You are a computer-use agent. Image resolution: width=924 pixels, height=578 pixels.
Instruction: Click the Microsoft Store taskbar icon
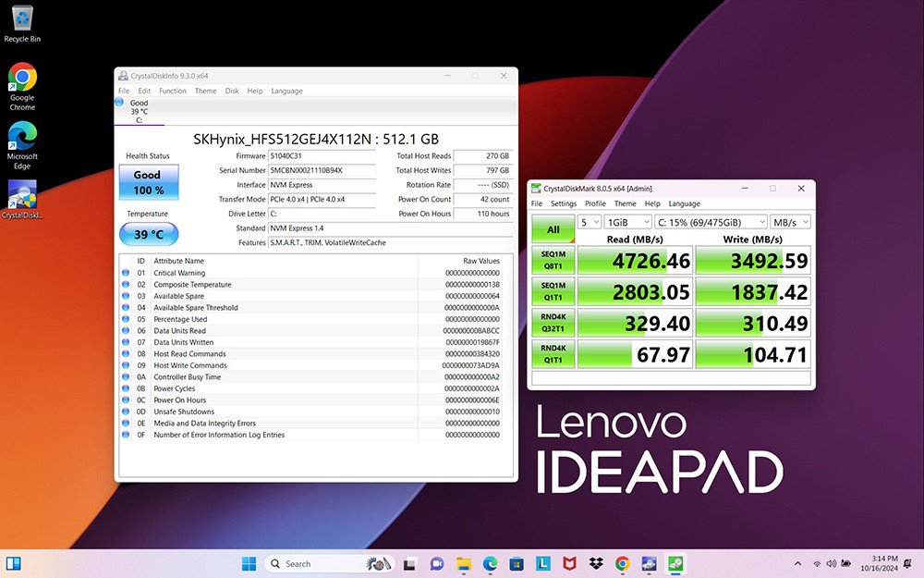(x=517, y=563)
